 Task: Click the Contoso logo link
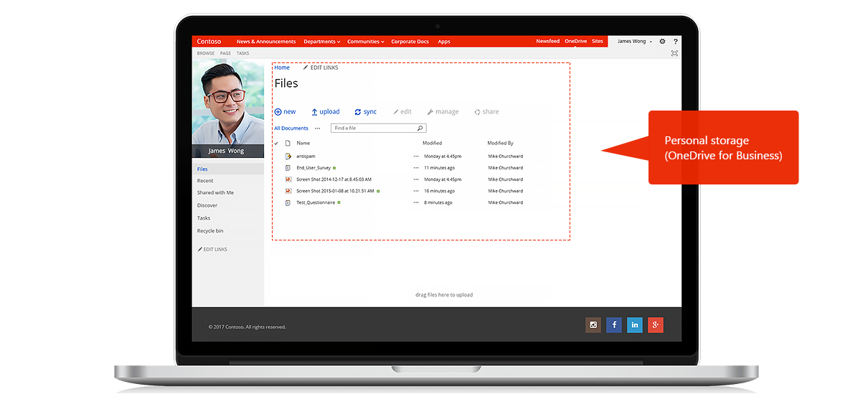(209, 42)
